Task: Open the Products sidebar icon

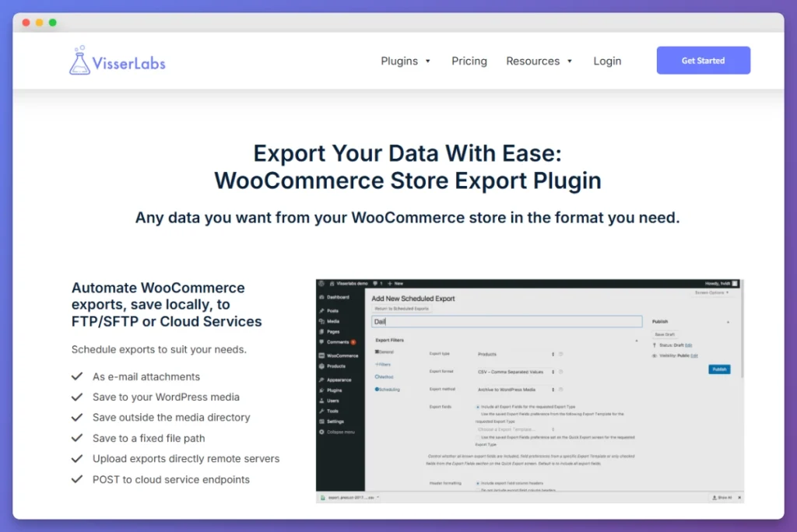Action: point(335,366)
